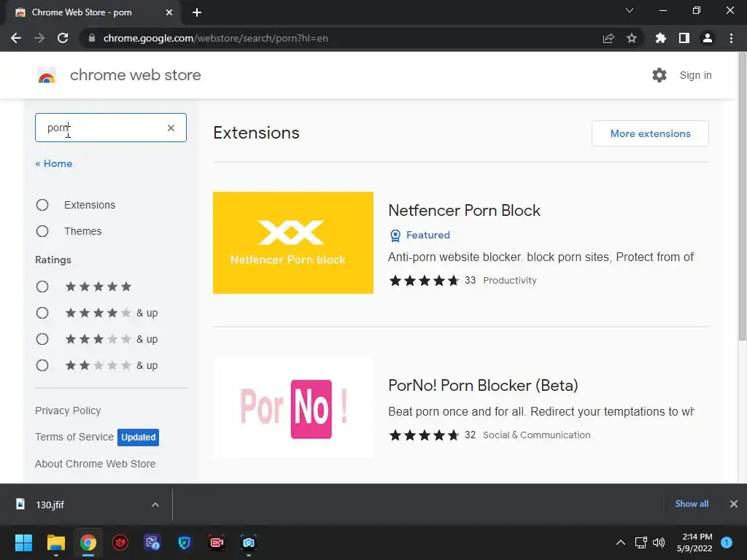Close the downloads bar
Image resolution: width=747 pixels, height=560 pixels.
point(734,504)
